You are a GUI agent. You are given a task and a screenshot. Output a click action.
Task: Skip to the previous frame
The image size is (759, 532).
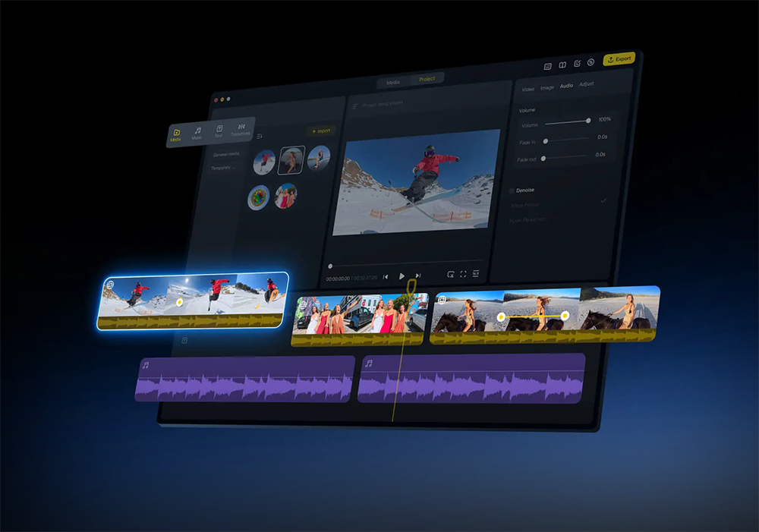386,277
